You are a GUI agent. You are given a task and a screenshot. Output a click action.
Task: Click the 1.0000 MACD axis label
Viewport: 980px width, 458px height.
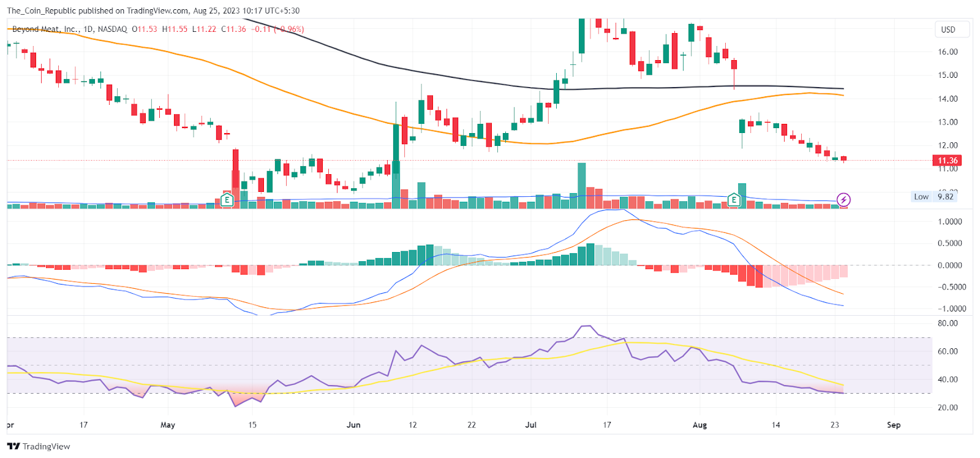click(x=950, y=222)
